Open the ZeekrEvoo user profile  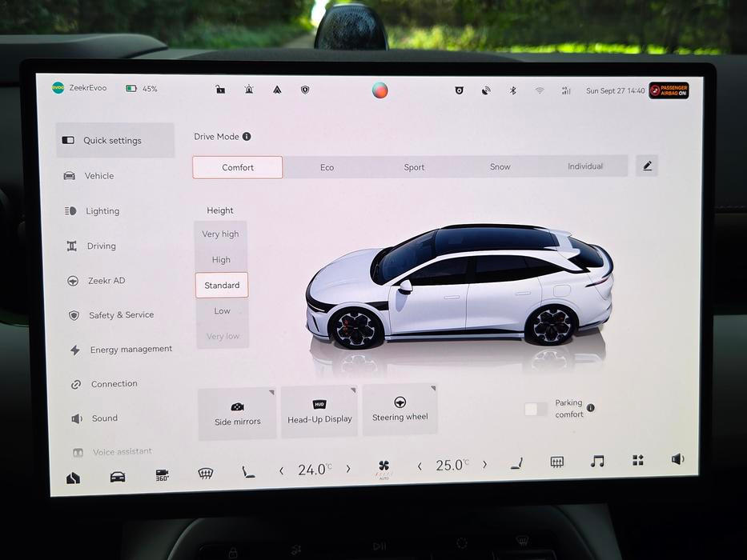79,88
